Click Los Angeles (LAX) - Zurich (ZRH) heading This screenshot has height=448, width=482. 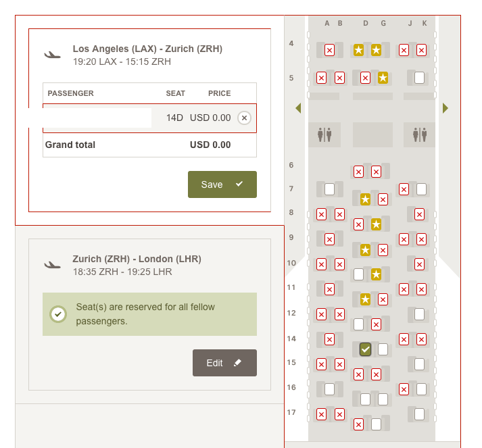click(147, 49)
